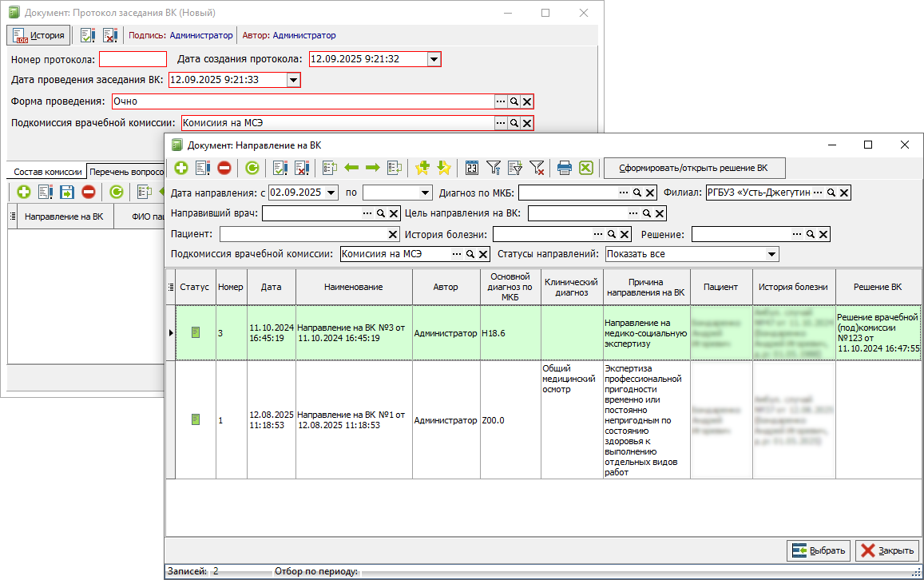Edit row icon in Протокол заседания ВК tab toolbar
The image size is (924, 580).
(x=46, y=192)
